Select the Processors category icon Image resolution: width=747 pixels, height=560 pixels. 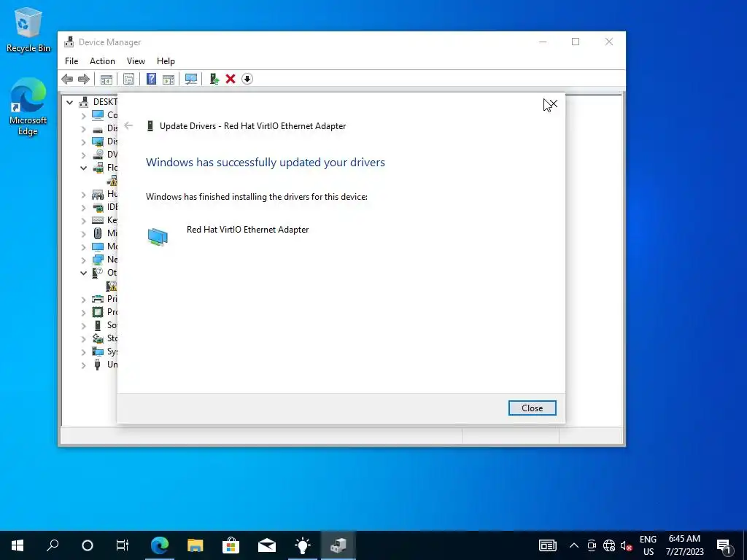pos(98,312)
